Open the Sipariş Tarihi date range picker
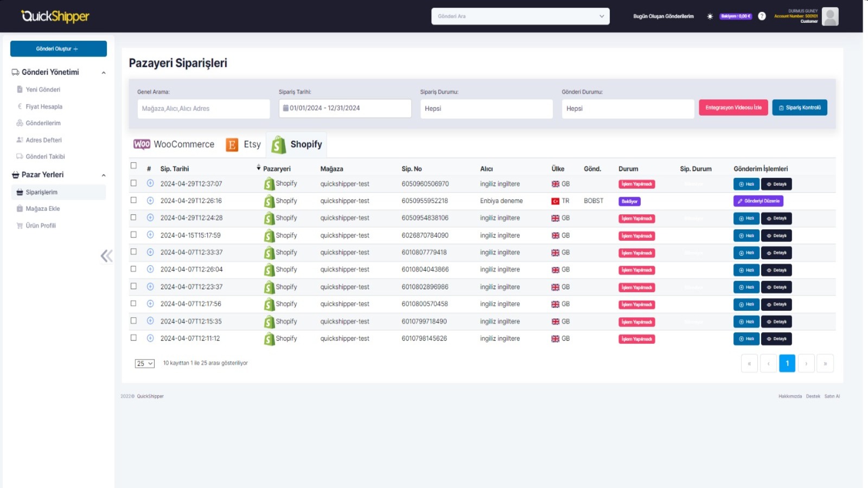The width and height of the screenshot is (868, 488). pyautogui.click(x=345, y=108)
